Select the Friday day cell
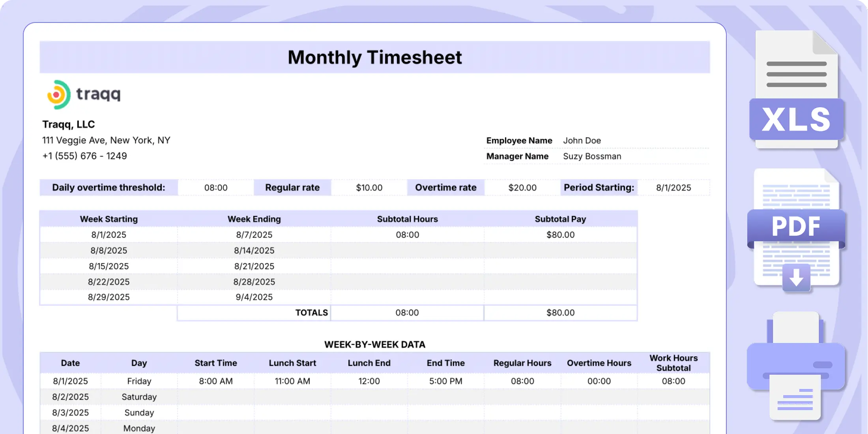The image size is (868, 434). [x=139, y=381]
